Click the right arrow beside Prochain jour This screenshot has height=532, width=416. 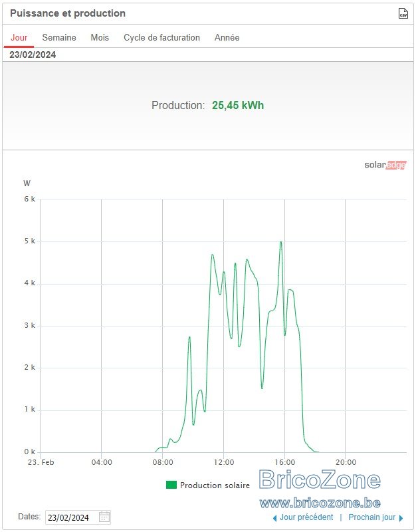401,518
